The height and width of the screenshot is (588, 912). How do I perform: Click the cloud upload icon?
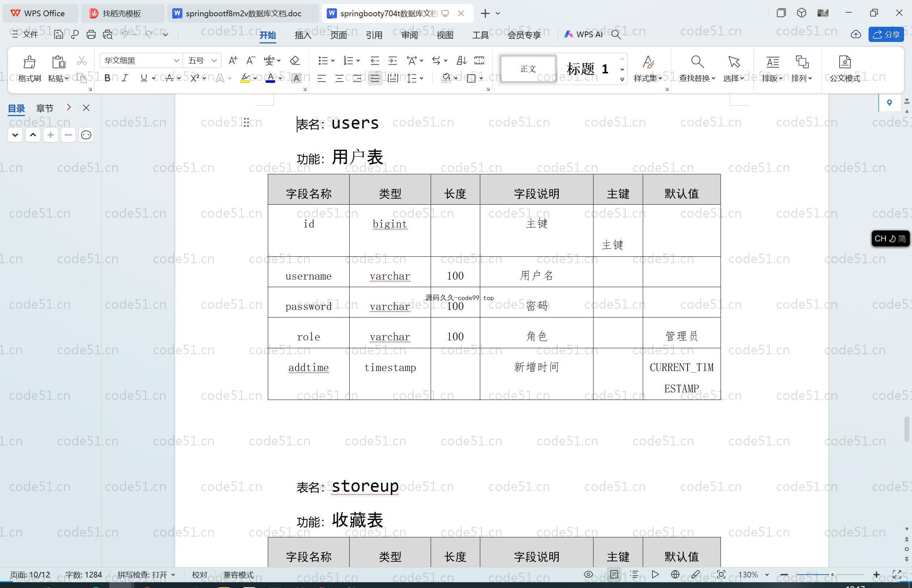[856, 34]
